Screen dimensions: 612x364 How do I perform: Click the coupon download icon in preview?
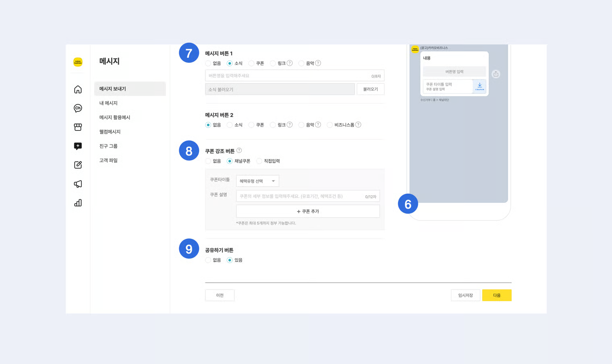[480, 87]
